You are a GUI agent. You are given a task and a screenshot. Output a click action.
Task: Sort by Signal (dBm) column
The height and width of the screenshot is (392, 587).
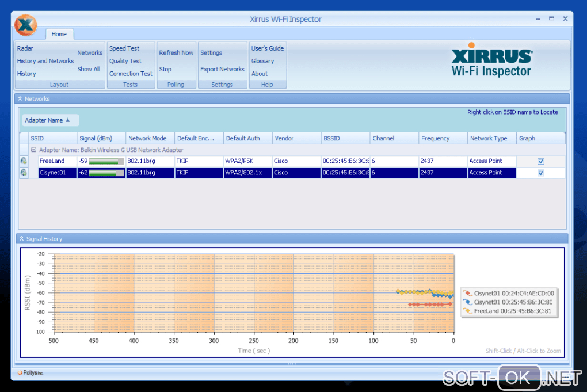tap(101, 138)
